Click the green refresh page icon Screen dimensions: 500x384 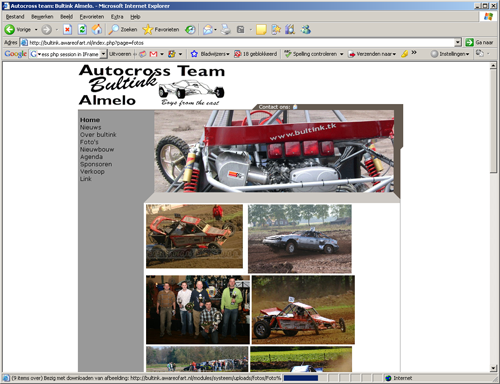pos(82,30)
